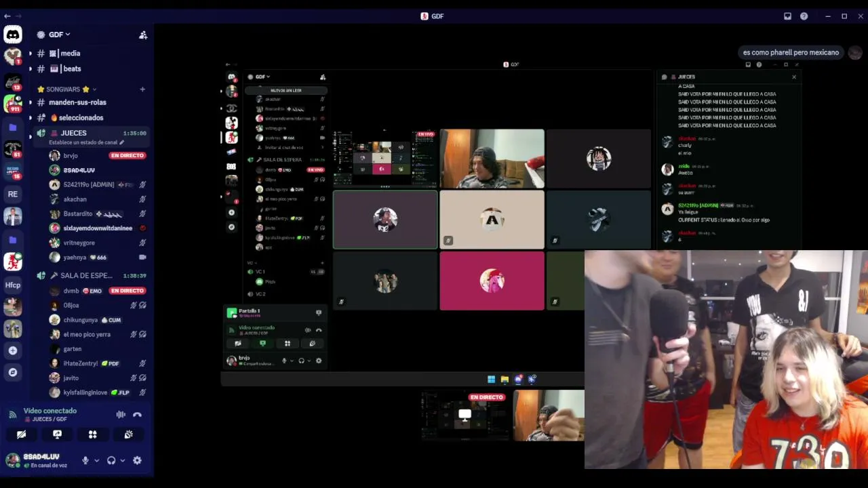The height and width of the screenshot is (488, 868).
Task: Click the EN DIRECTO badge next to dvmb
Action: pos(127,291)
